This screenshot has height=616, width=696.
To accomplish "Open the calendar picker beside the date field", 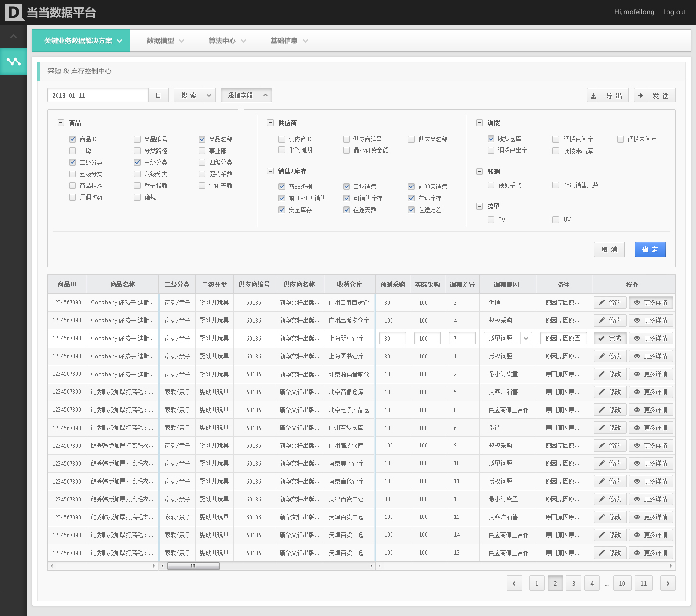I will pos(158,95).
